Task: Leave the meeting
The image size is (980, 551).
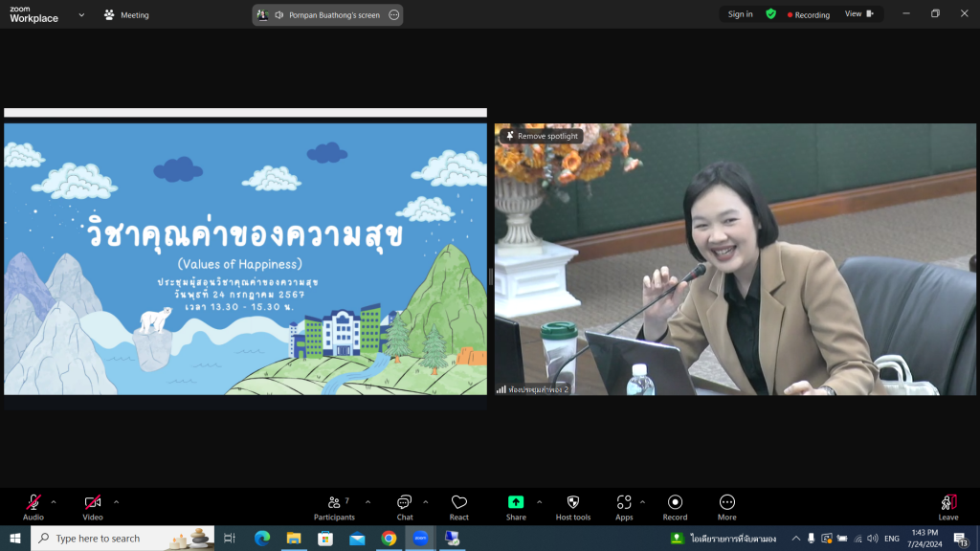Action: tap(947, 506)
